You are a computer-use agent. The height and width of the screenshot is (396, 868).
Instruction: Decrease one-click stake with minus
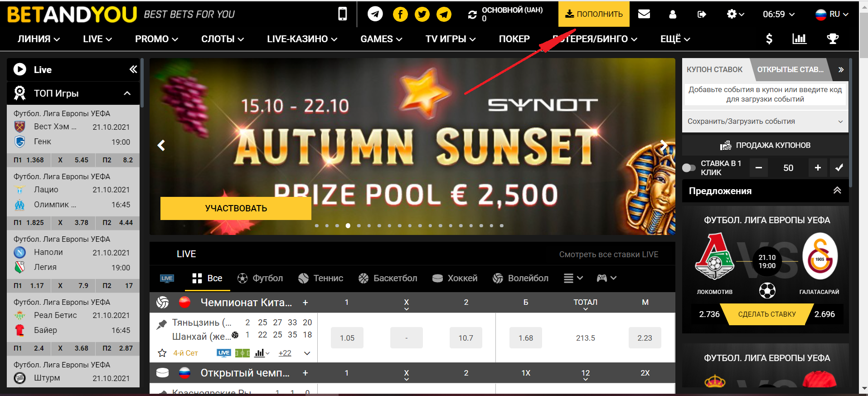tap(759, 168)
